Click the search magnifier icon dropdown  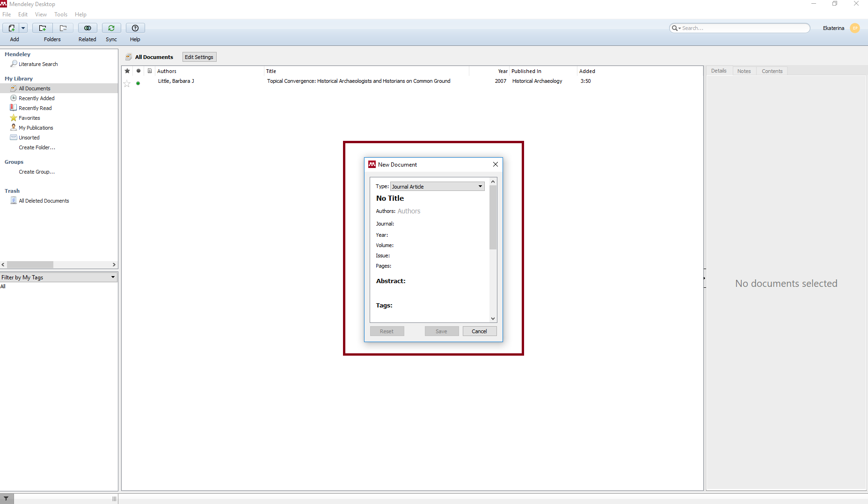(x=676, y=28)
